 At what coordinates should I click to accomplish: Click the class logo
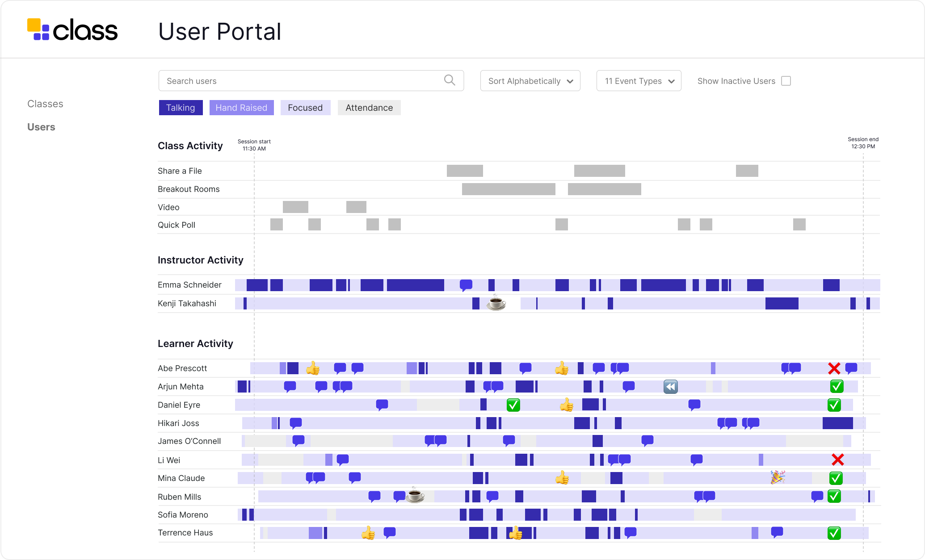pos(72,30)
